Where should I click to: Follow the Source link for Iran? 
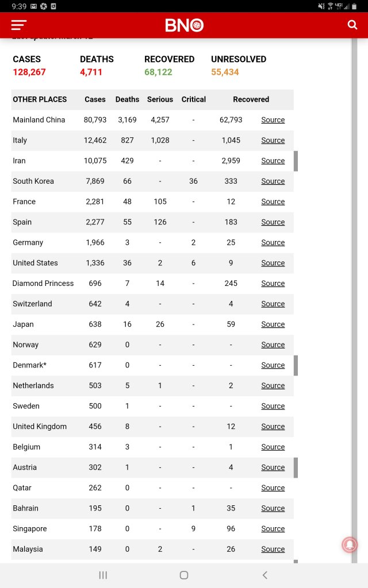point(273,161)
